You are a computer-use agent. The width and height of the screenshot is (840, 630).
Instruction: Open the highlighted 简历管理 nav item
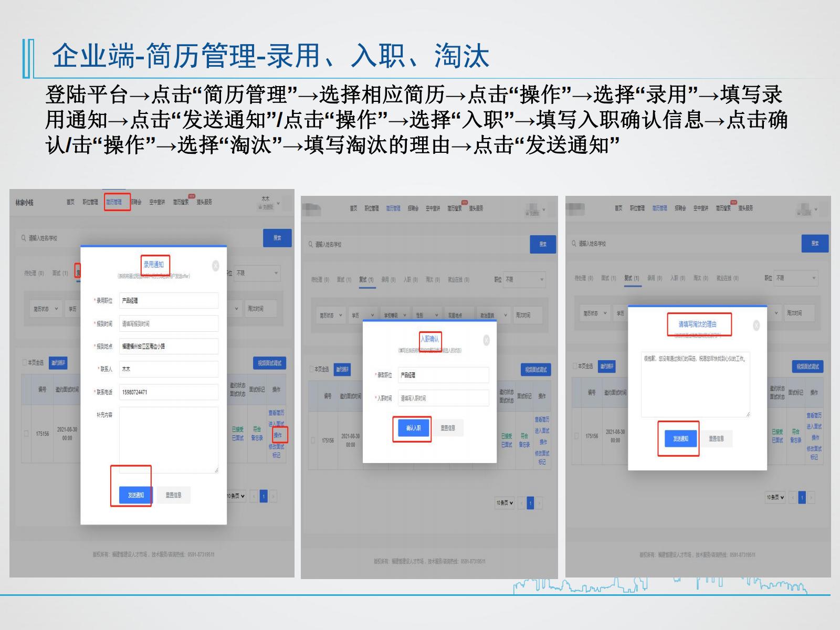117,202
